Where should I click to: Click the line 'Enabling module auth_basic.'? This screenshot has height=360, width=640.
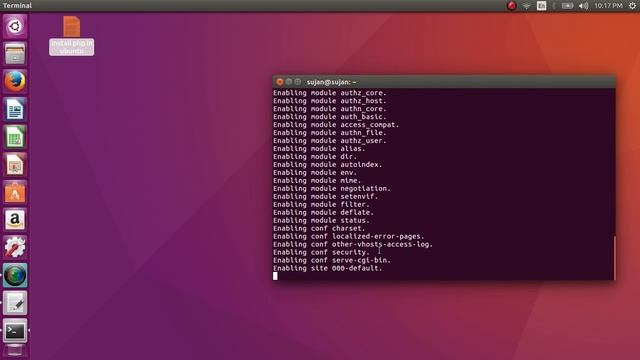point(330,117)
